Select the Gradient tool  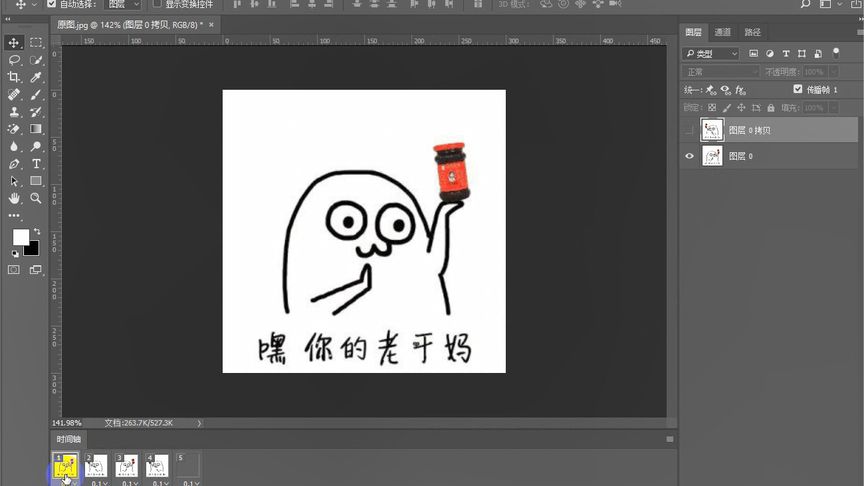(x=36, y=129)
